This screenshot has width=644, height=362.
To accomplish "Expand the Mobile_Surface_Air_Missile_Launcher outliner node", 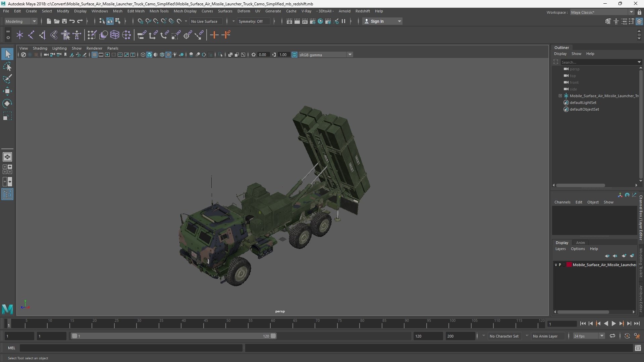I will coord(560,96).
